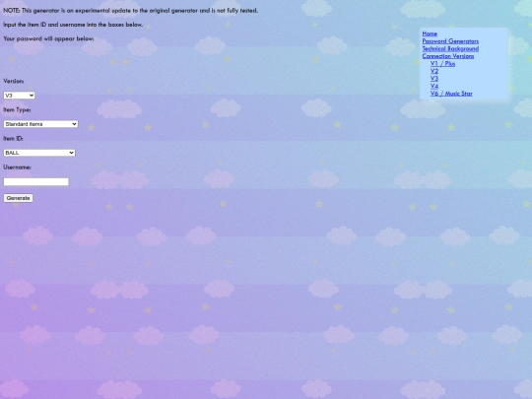Go to the Home link
The height and width of the screenshot is (399, 532).
[x=430, y=33]
